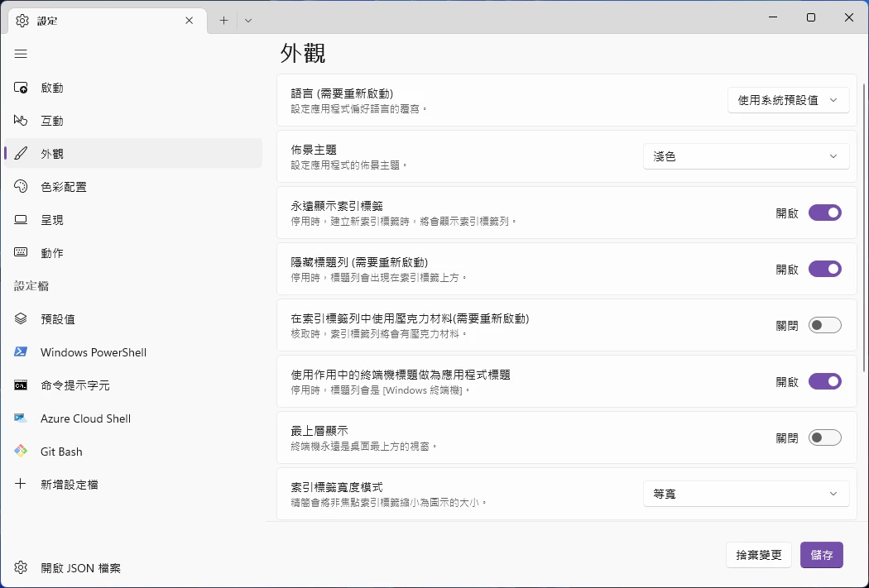Image resolution: width=869 pixels, height=588 pixels.
Task: Click the 儲存 button
Action: click(821, 555)
